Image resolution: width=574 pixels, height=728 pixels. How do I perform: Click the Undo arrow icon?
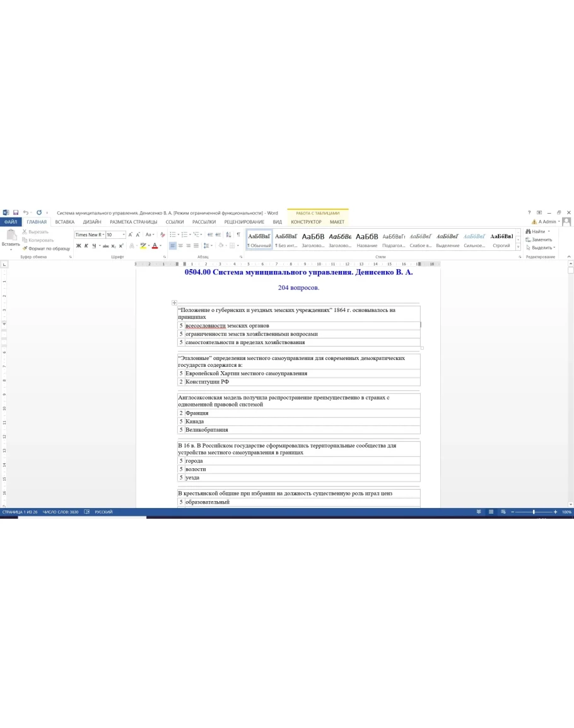click(25, 213)
